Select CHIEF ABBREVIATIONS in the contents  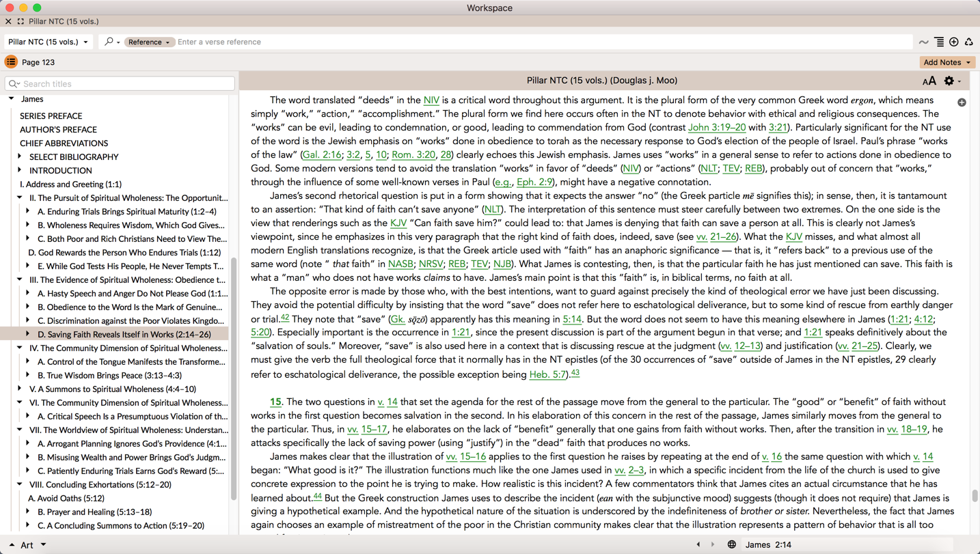pos(64,143)
